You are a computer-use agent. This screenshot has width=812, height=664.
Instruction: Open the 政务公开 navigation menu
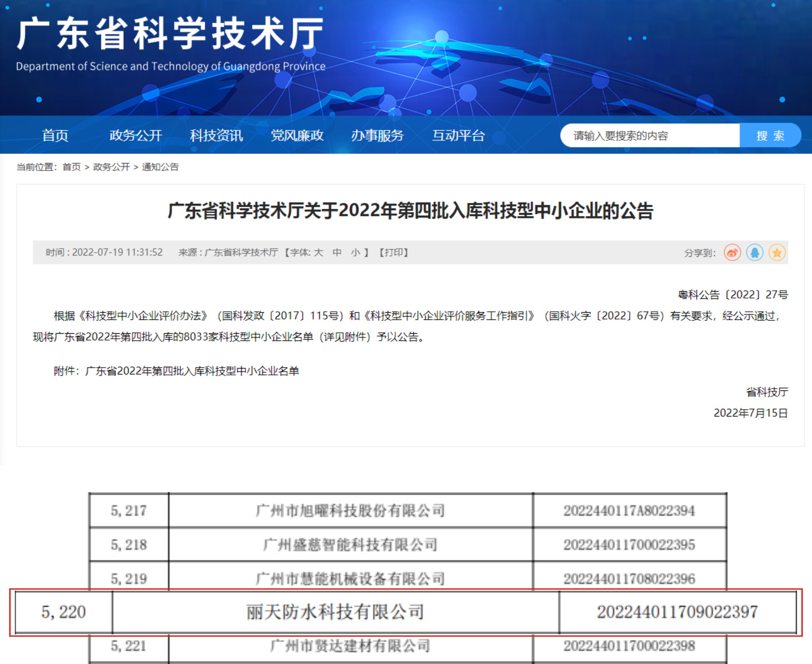tap(136, 135)
